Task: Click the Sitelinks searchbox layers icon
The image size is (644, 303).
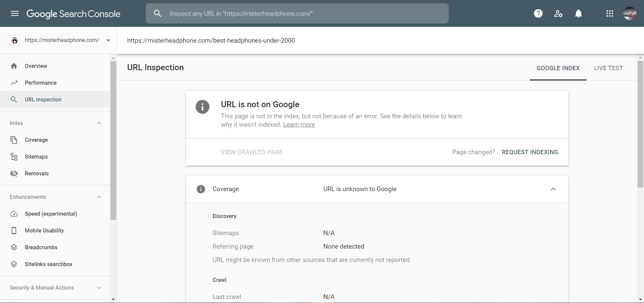Action: click(x=14, y=264)
